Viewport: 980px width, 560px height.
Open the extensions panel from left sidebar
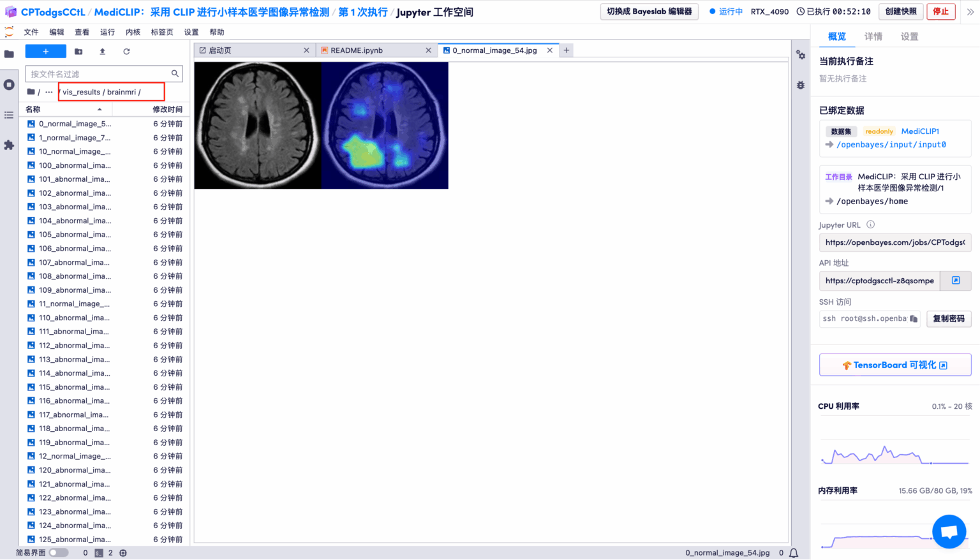(x=10, y=145)
